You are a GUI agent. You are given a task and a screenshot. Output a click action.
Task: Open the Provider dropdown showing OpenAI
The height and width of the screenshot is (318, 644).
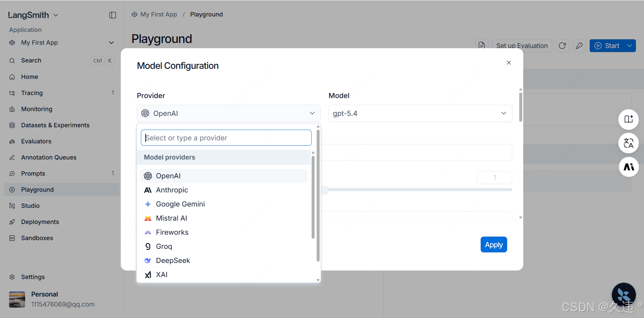(228, 113)
